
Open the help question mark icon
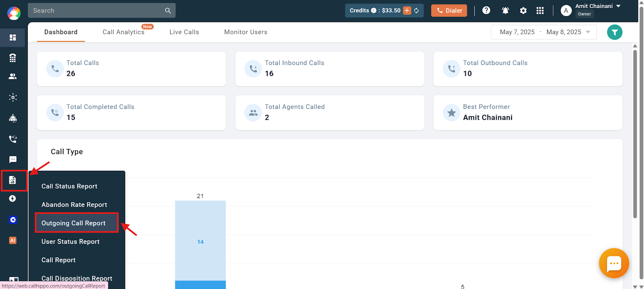(486, 10)
